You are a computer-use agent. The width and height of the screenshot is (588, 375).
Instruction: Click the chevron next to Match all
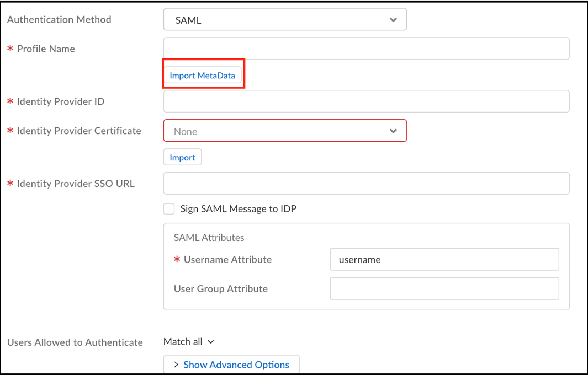point(211,342)
